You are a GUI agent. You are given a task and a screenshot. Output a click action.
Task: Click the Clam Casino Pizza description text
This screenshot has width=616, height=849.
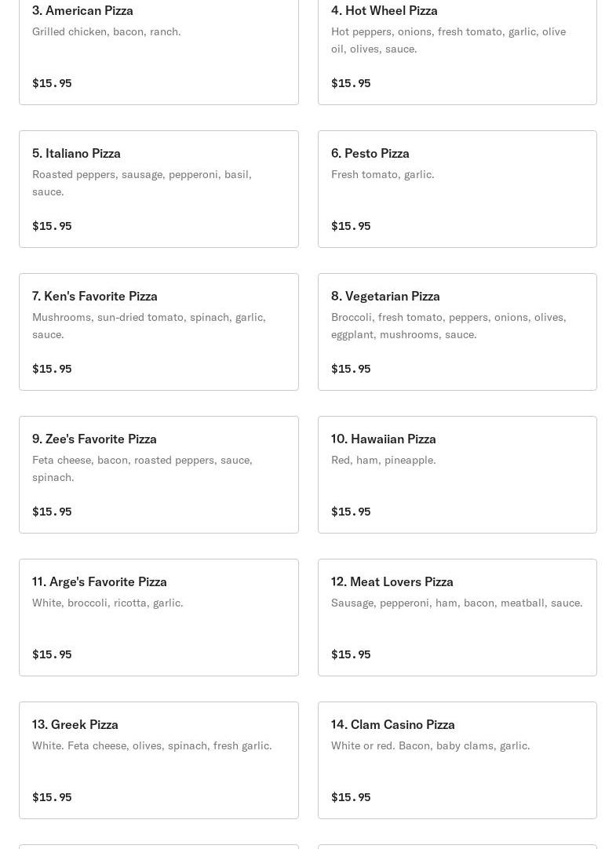pyautogui.click(x=430, y=745)
